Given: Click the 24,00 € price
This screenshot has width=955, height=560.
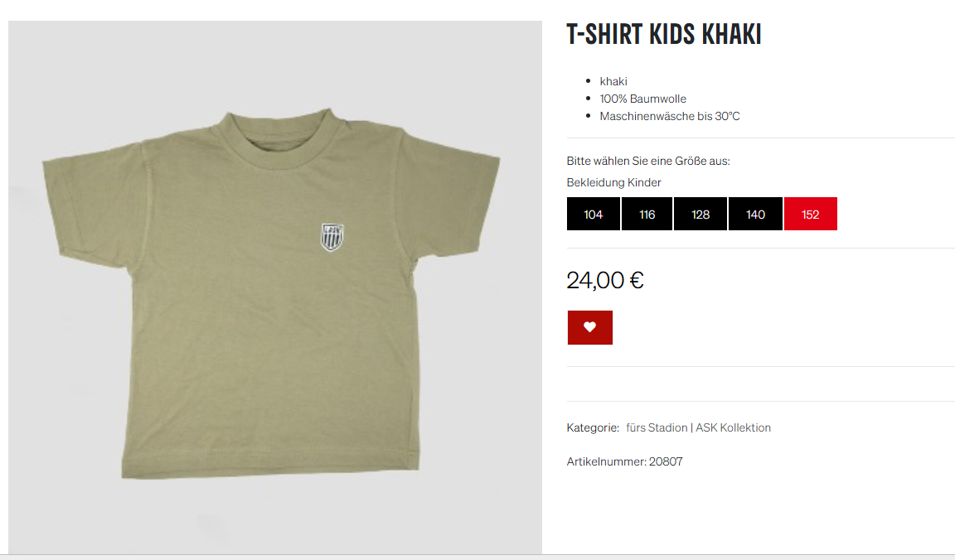Looking at the screenshot, I should (x=605, y=281).
